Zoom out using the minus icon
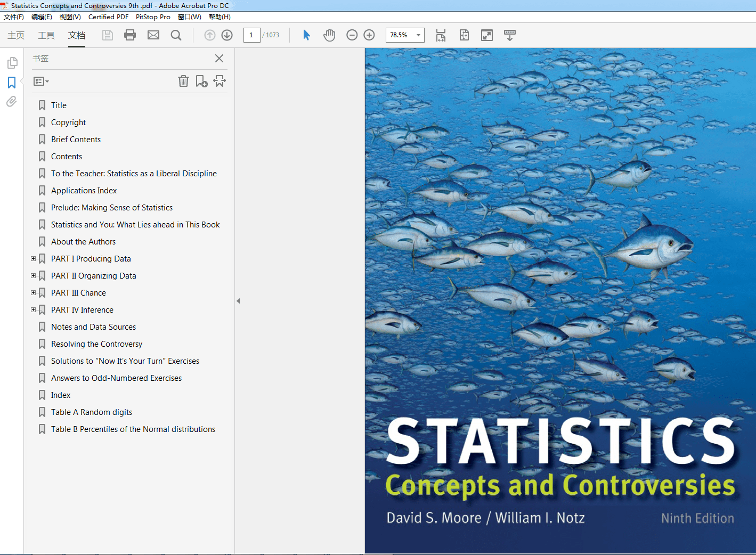The width and height of the screenshot is (756, 555). tap(352, 35)
